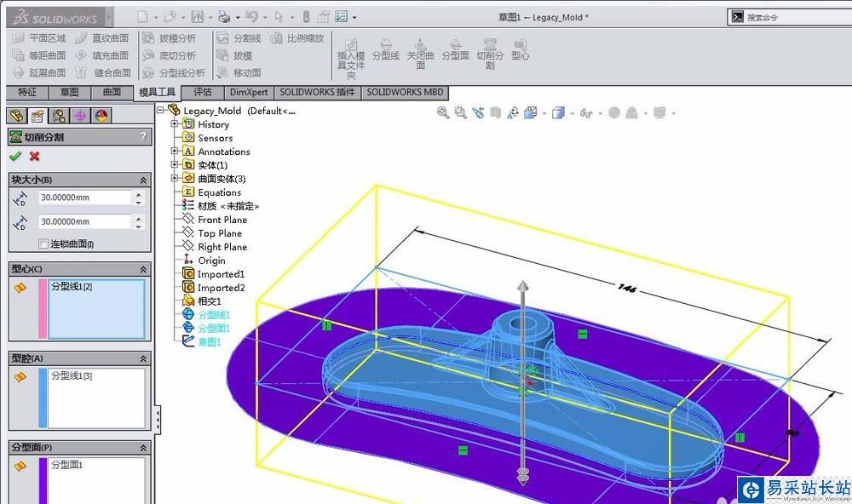Click the 延展曲面 radiate surface tool

click(40, 72)
